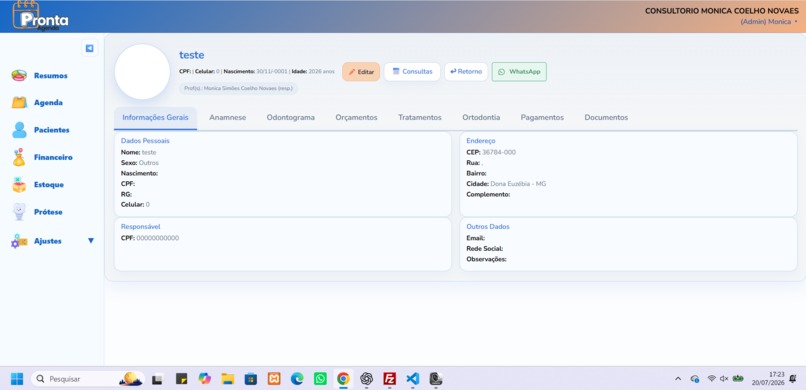Click the Retorno button
This screenshot has width=806, height=390.
(466, 71)
